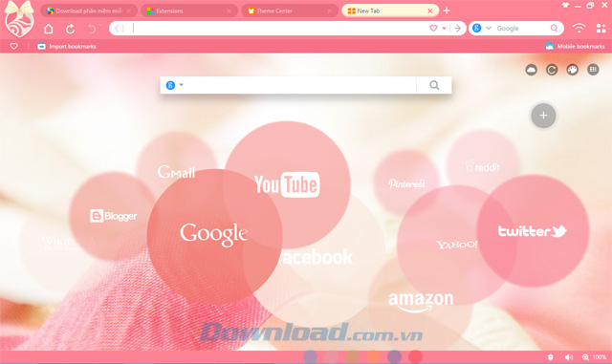Click the heart bookmark icon in address bar
612x364 pixels.
coord(433,28)
